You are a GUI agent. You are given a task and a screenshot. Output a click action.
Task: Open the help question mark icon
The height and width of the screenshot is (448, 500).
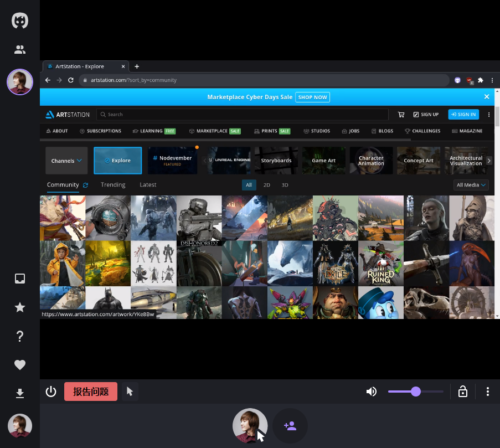click(20, 336)
